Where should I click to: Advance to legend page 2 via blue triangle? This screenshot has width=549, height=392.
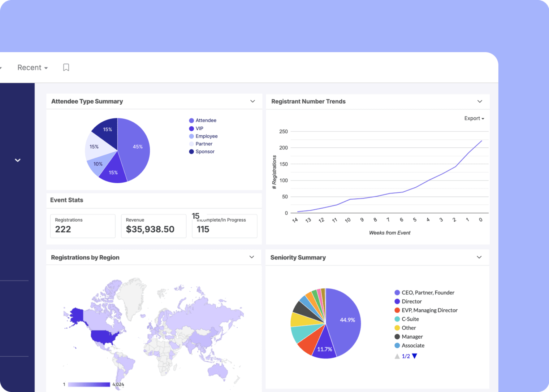(414, 356)
